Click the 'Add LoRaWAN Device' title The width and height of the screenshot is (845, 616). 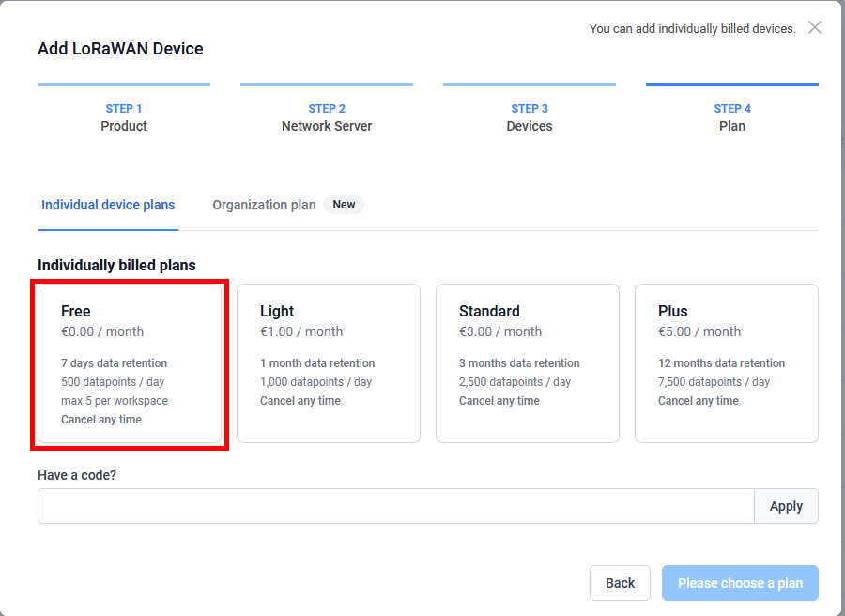click(120, 49)
